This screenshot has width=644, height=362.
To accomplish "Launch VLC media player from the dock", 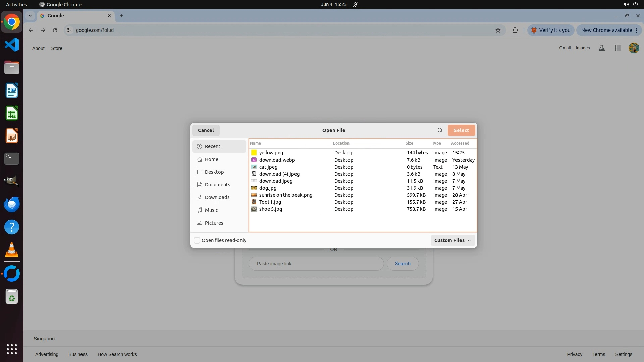I will coord(12,250).
